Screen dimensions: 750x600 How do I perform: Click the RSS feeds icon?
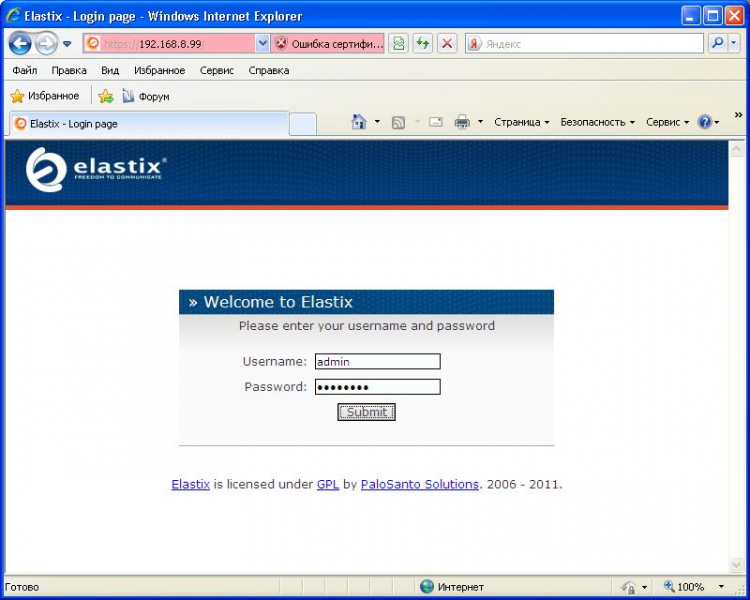(398, 122)
